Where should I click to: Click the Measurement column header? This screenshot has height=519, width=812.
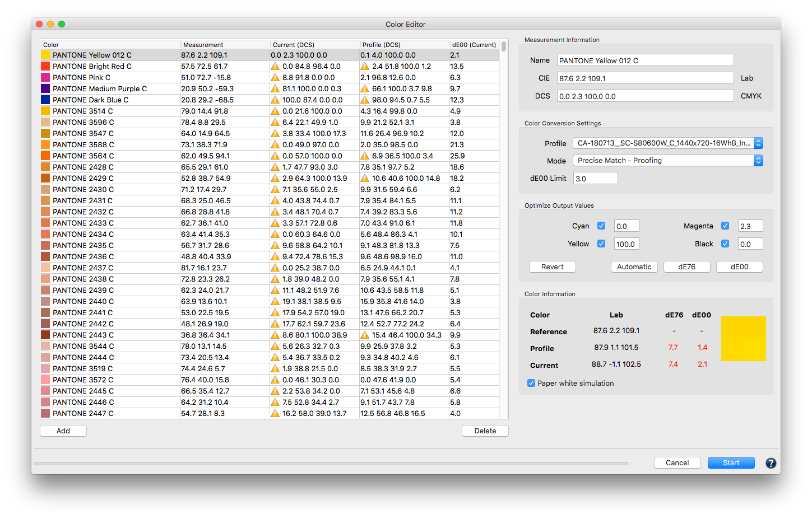click(225, 45)
